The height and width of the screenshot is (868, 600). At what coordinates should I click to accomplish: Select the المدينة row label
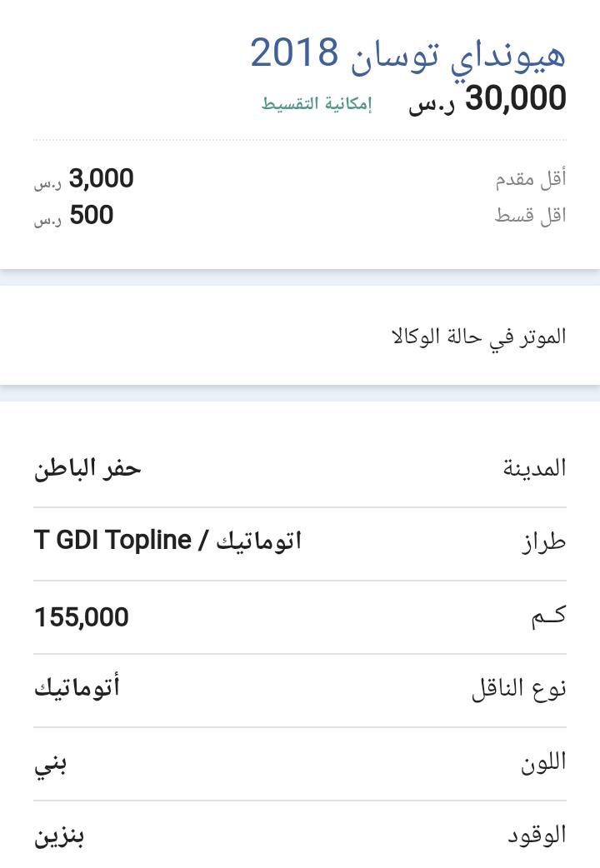tap(535, 468)
